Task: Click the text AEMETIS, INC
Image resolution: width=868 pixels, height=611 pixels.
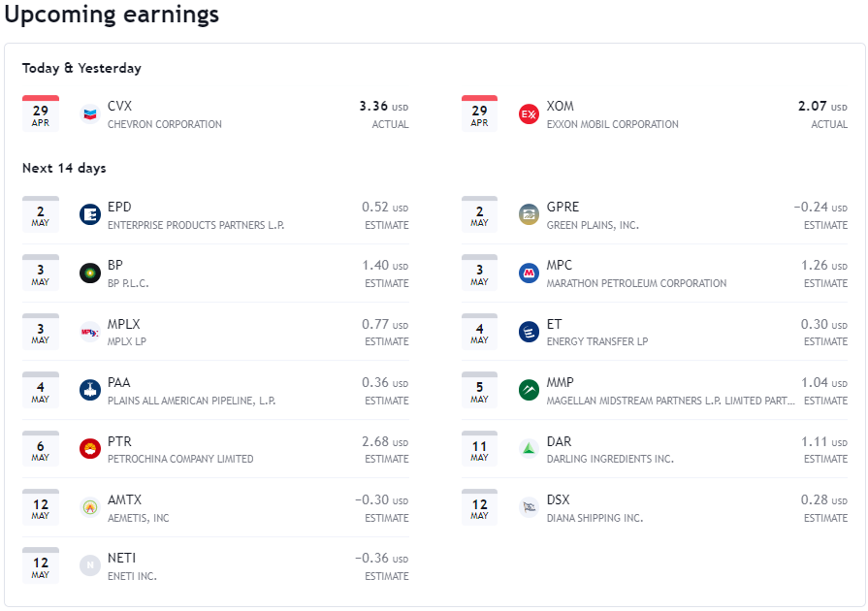Action: coord(139,518)
